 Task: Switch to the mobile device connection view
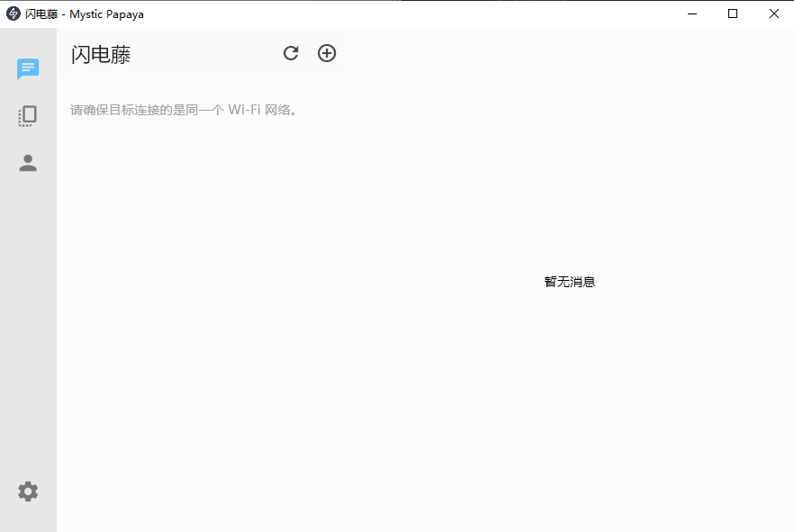pos(28,115)
